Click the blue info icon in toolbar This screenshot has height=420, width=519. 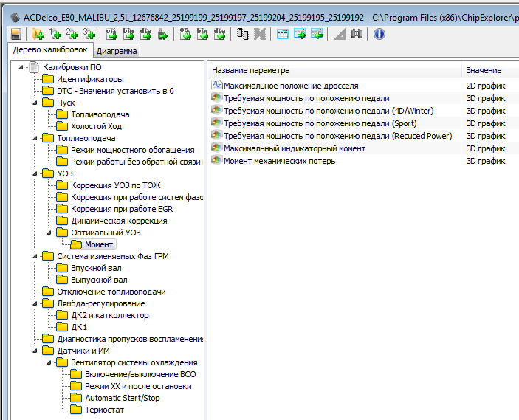click(379, 34)
